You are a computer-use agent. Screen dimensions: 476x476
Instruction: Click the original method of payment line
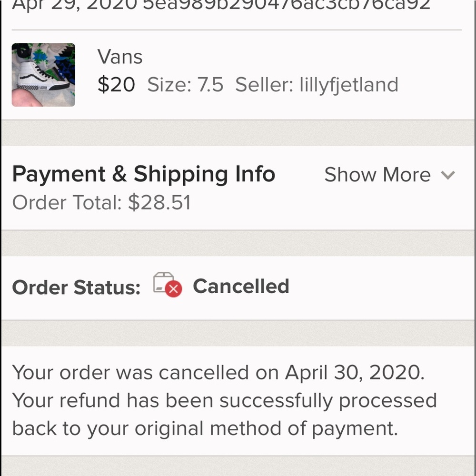coord(205,429)
